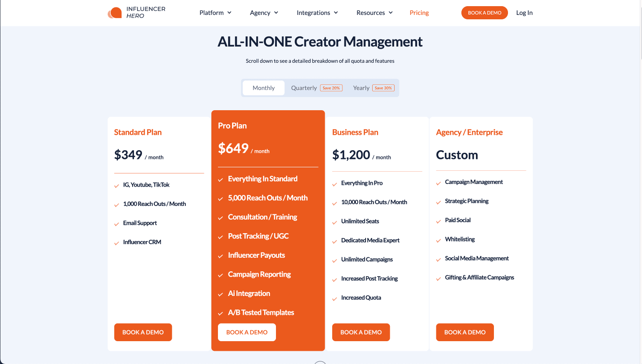The width and height of the screenshot is (642, 364).
Task: Click the Save 20% badge
Action: 331,88
